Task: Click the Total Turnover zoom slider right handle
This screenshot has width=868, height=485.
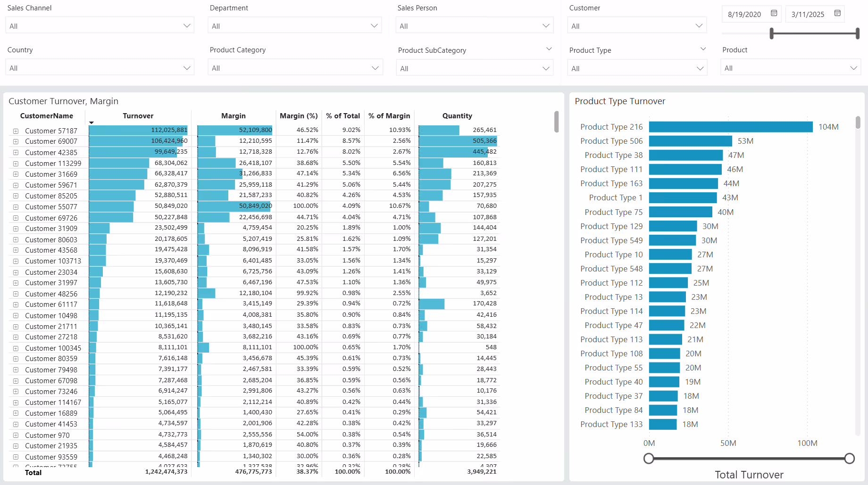Action: (x=850, y=459)
